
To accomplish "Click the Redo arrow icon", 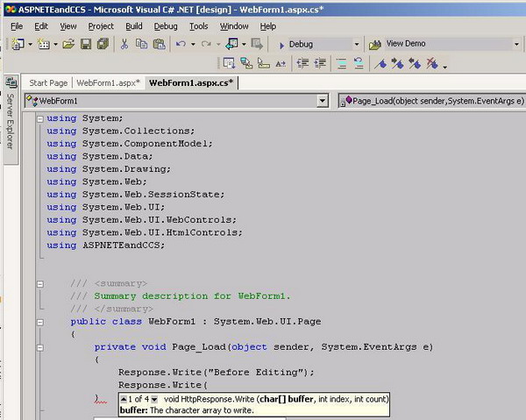I will (x=206, y=44).
